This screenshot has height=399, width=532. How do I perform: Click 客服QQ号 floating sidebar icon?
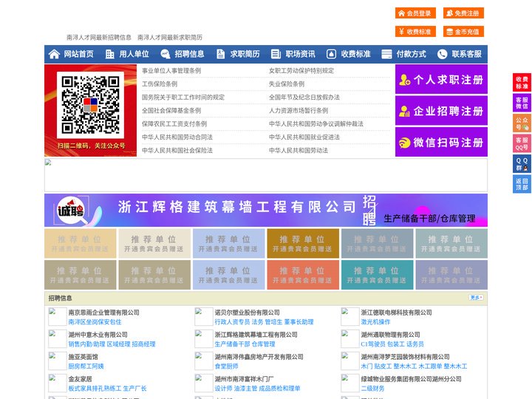tap(522, 143)
